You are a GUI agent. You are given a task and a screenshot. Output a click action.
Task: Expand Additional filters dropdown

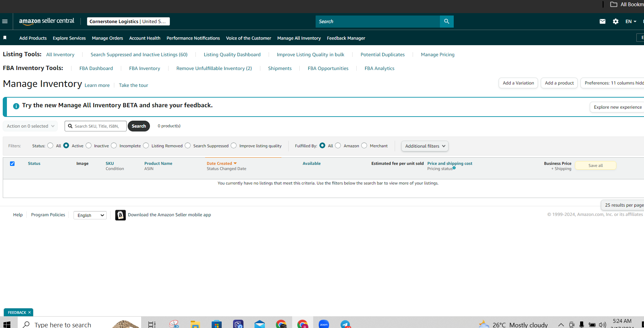(425, 146)
